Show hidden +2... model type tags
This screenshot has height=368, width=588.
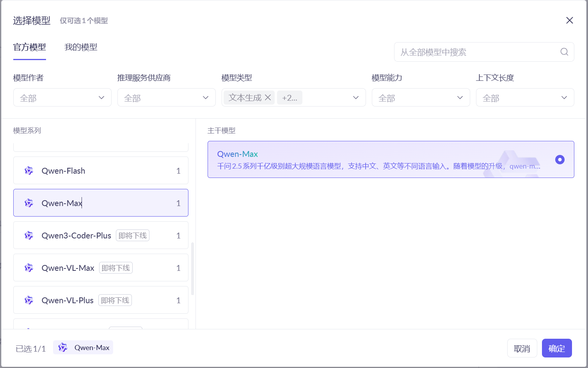pos(290,98)
